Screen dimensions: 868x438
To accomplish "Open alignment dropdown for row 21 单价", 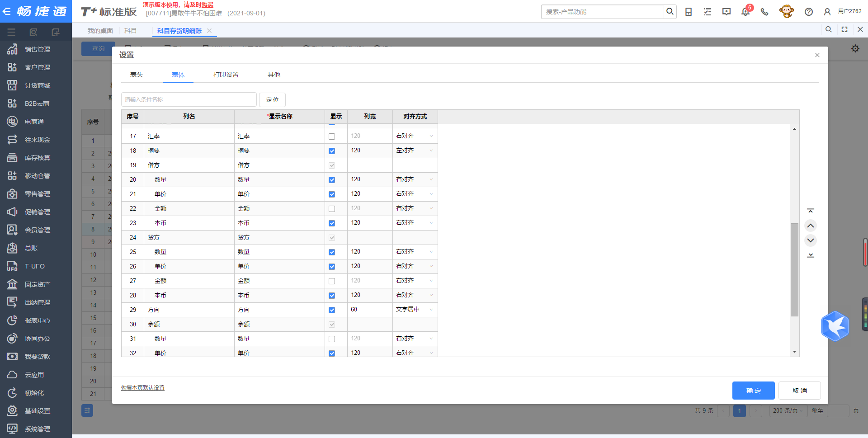I will coord(415,194).
